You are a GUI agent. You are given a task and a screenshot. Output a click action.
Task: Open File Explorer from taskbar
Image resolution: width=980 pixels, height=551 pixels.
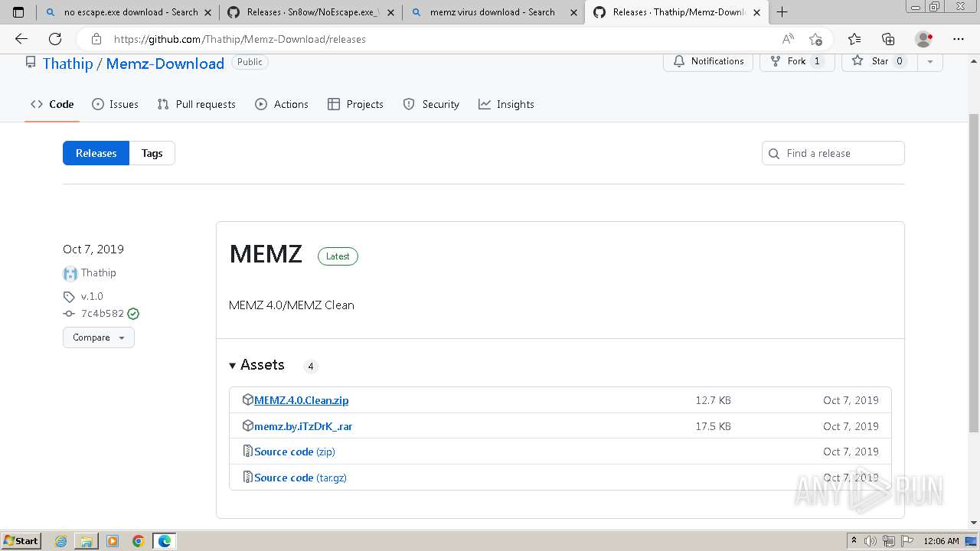[87, 541]
